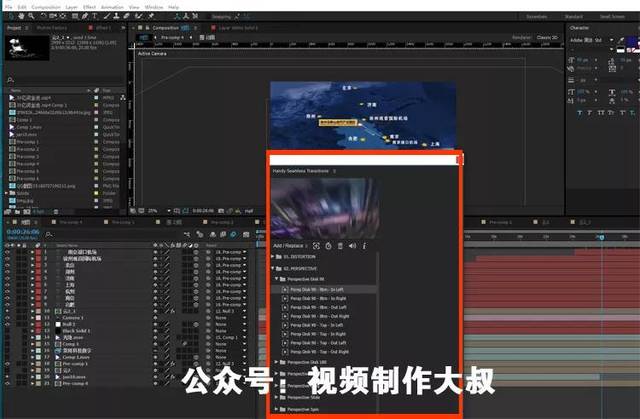This screenshot has height=419, width=640.
Task: Select preset Persp Disk 90 Btm In Right
Action: click(318, 298)
